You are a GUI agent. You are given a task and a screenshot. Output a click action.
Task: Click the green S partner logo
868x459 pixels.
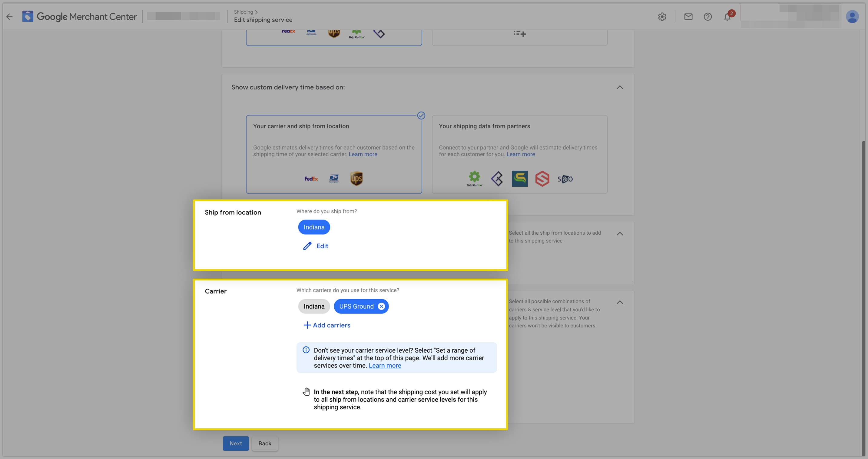(x=520, y=179)
